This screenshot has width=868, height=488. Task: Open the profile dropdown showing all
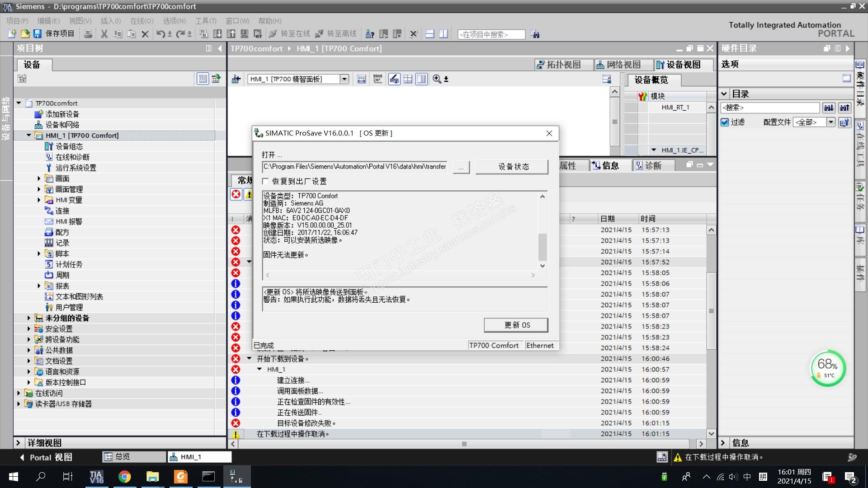[830, 122]
